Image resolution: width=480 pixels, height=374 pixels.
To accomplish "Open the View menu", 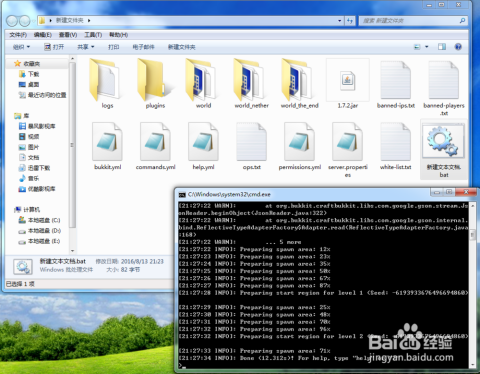I will 68,35.
